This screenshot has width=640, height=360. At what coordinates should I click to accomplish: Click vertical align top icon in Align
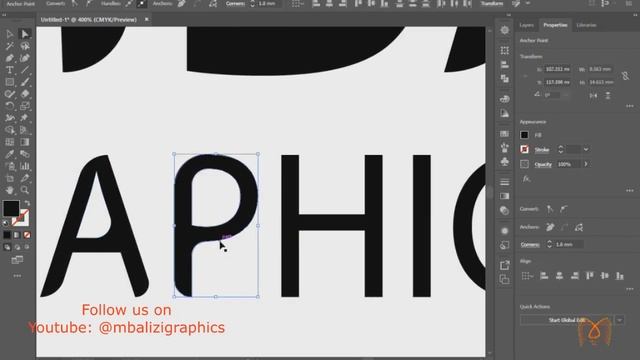(589, 276)
